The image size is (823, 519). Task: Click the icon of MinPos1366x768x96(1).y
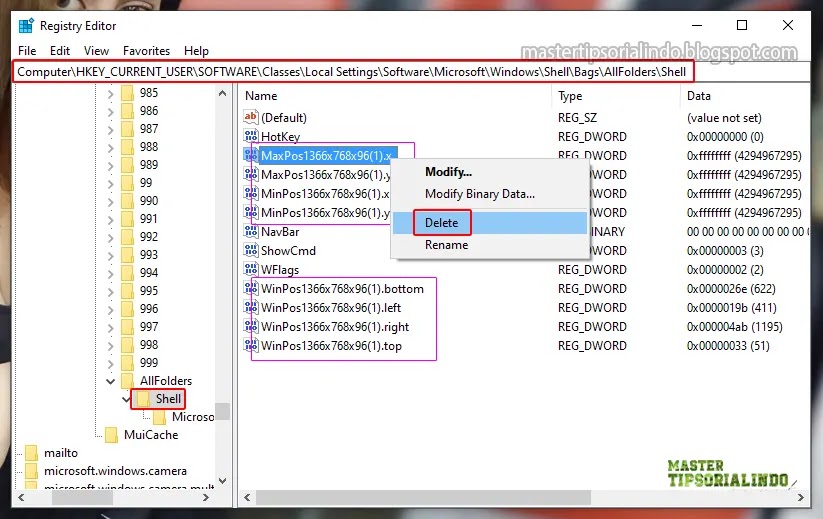click(251, 212)
